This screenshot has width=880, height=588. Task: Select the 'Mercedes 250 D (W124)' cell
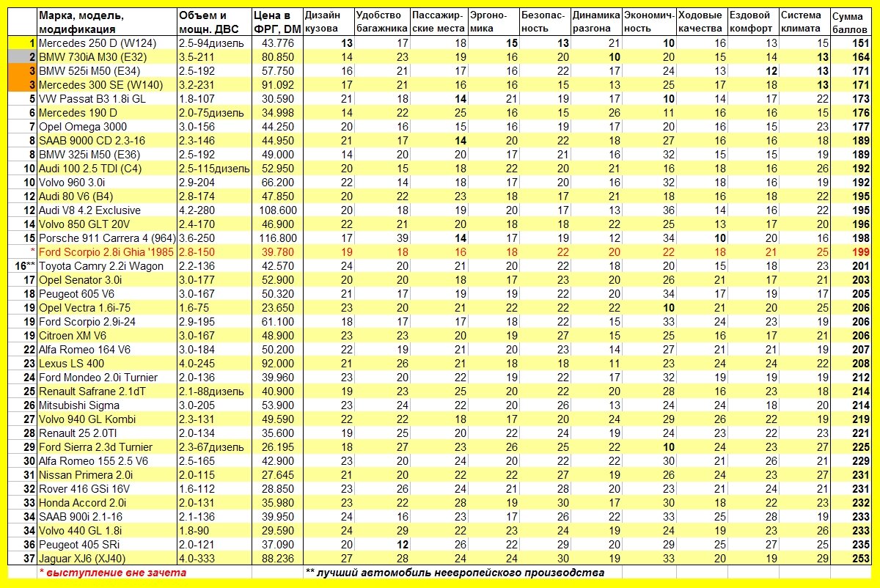coord(106,43)
